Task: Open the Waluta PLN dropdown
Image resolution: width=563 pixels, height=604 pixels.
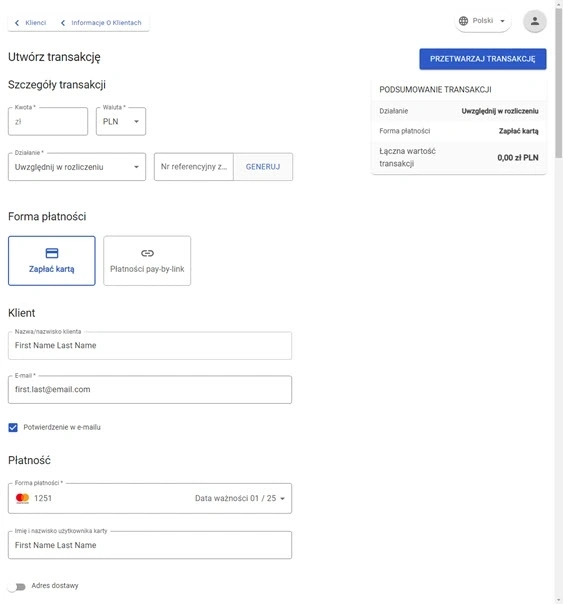Action: 121,121
